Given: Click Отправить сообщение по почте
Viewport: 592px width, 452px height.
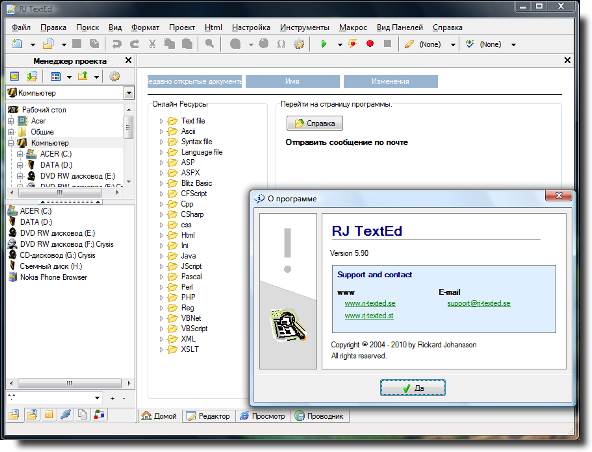Looking at the screenshot, I should point(347,142).
